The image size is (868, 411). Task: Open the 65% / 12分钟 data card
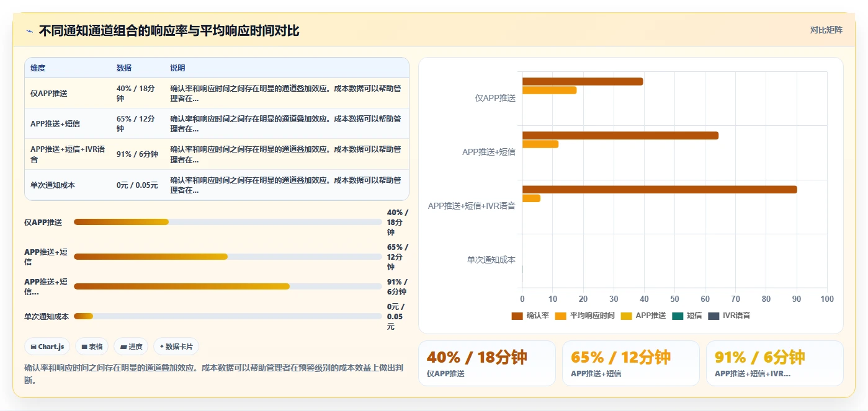point(631,363)
